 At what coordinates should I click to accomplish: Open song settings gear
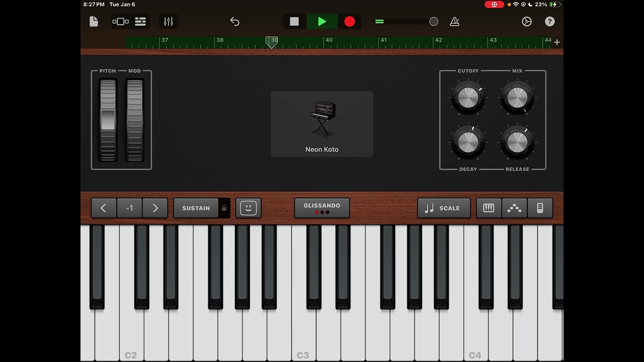(x=527, y=22)
